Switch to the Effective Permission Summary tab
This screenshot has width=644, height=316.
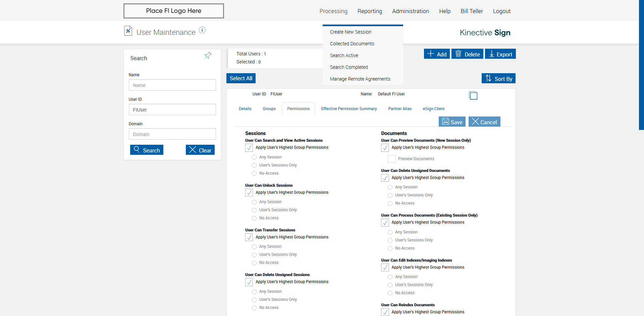pos(349,109)
